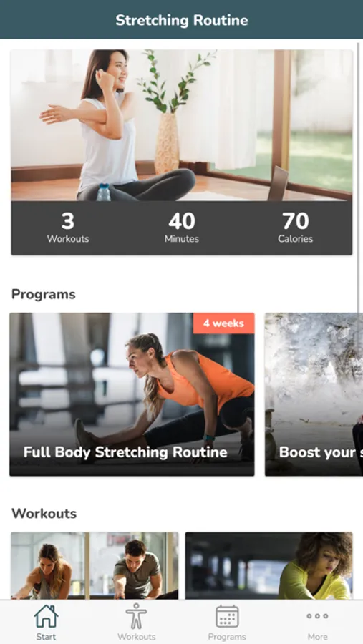363x644 pixels.
Task: Open the yellow-top woman workout thumbnail
Action: (269, 565)
